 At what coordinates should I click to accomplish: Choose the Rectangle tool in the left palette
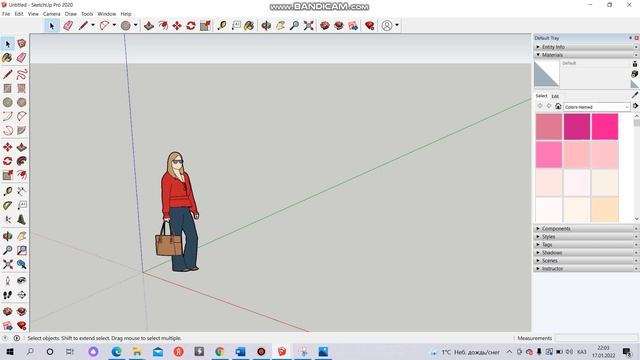[7, 88]
